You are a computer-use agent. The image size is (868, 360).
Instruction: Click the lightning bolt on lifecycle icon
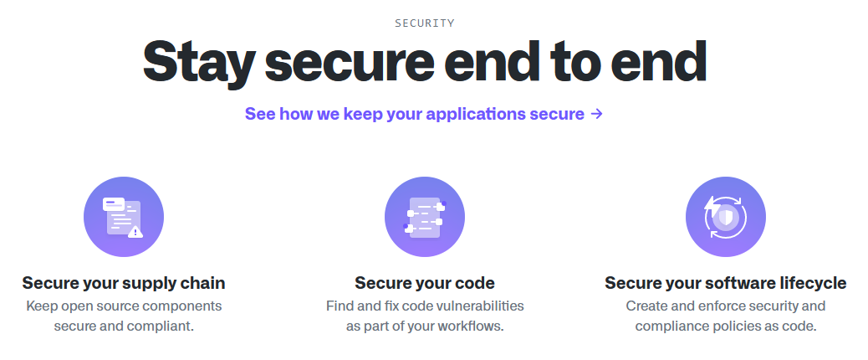tap(712, 204)
